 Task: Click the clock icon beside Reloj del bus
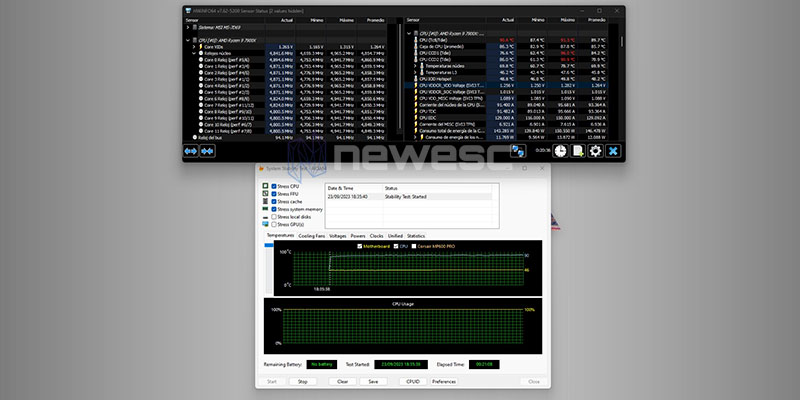click(x=194, y=137)
